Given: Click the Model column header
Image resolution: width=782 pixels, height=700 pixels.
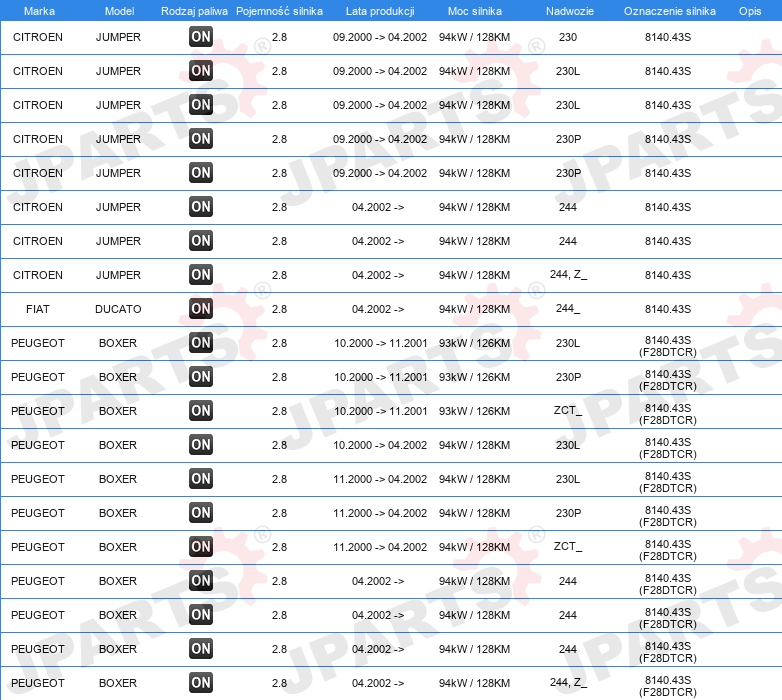Looking at the screenshot, I should point(119,11).
